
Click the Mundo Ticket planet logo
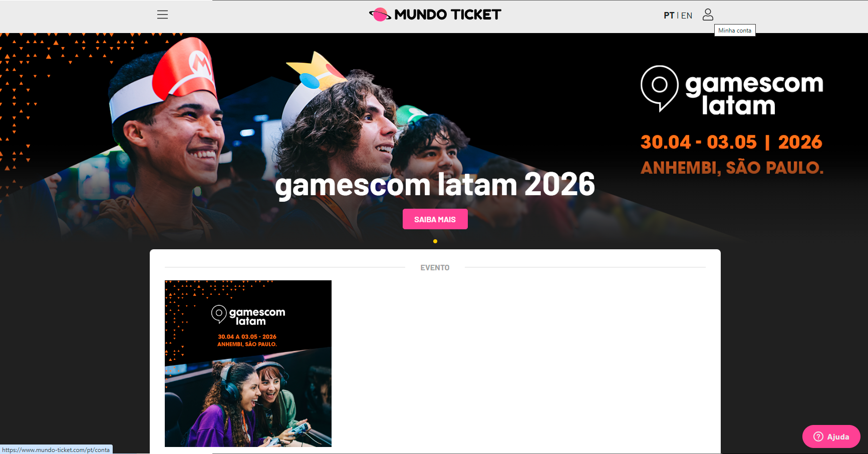[380, 15]
